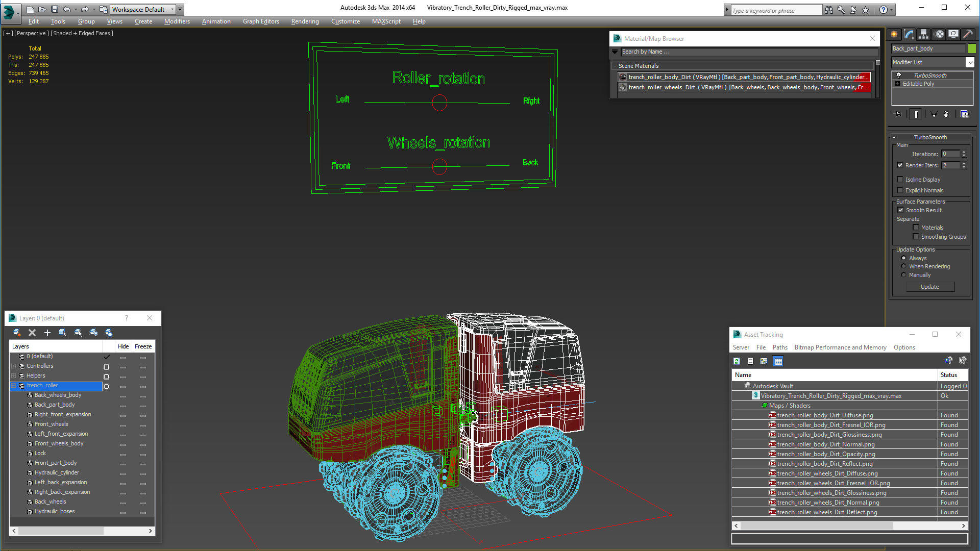The image size is (980, 551).
Task: Click the Update button
Action: tap(929, 287)
